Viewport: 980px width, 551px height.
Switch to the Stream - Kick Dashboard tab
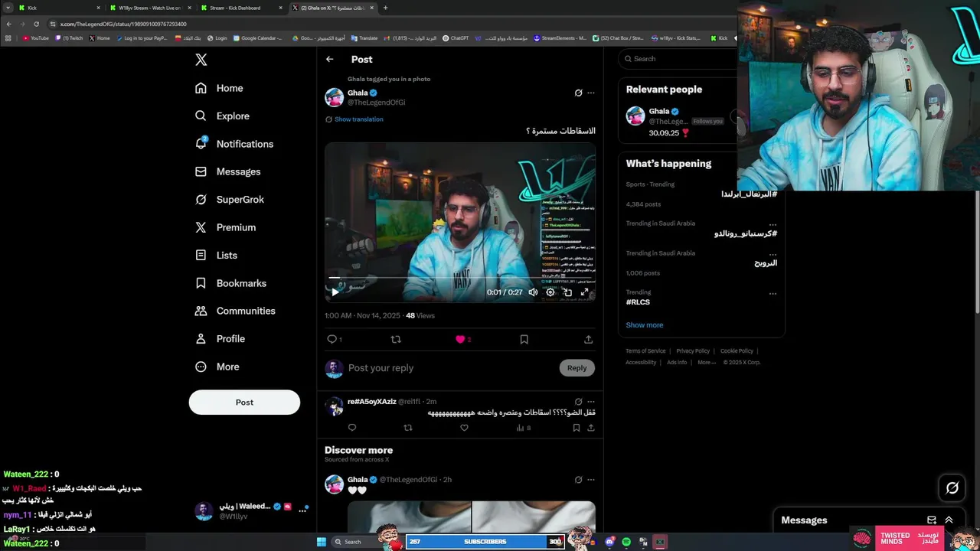click(240, 8)
